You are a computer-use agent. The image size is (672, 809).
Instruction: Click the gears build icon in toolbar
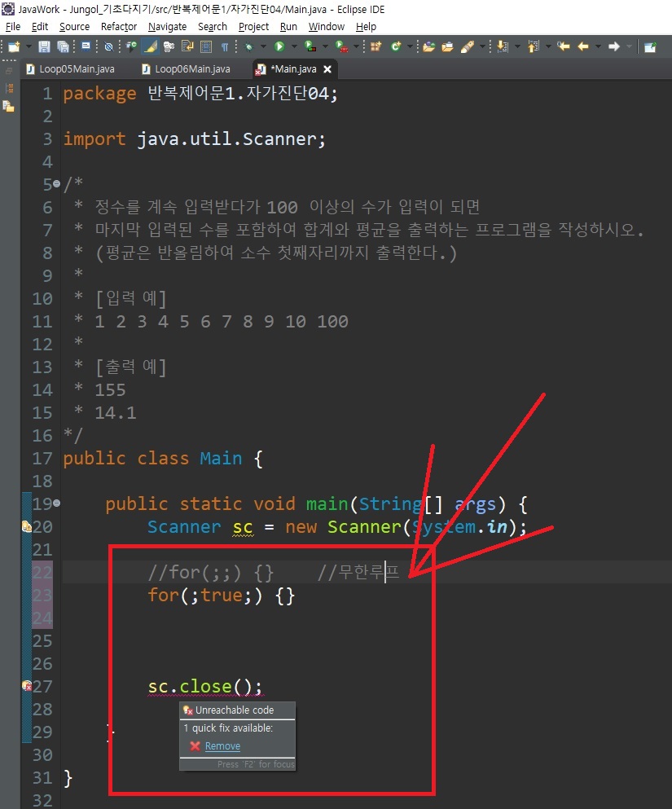click(x=169, y=47)
